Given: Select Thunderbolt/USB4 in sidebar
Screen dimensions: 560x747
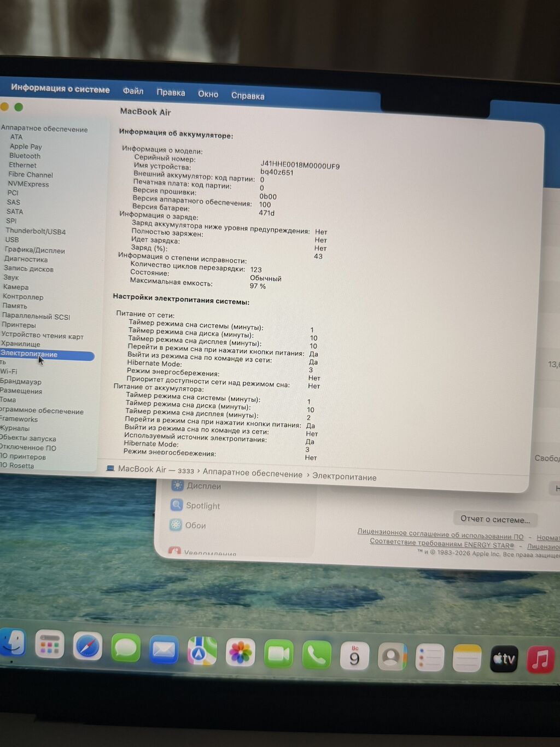Looking at the screenshot, I should click(36, 231).
